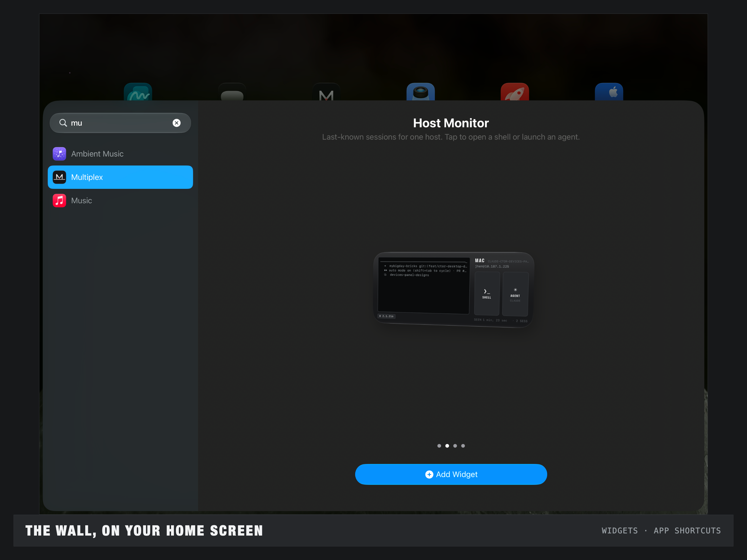Click 'jhen@10.187.1.225' in widget
This screenshot has height=560, width=747.
492,266
